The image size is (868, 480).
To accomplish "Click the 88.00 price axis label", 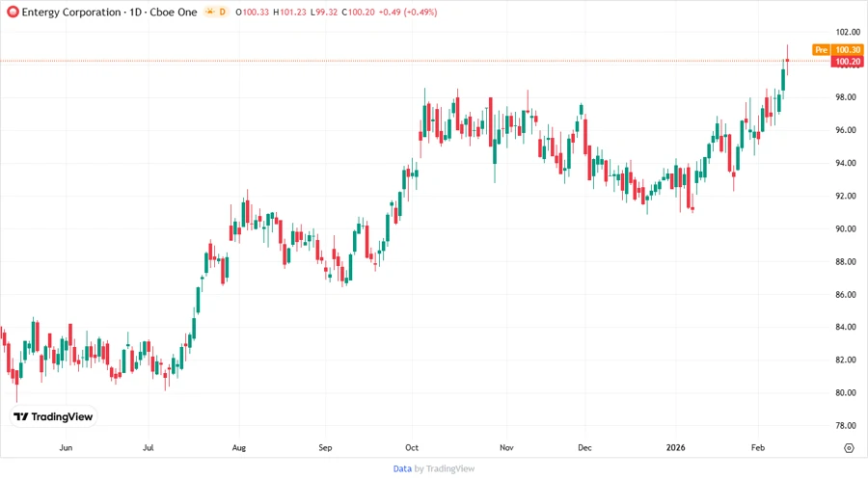I will point(846,261).
